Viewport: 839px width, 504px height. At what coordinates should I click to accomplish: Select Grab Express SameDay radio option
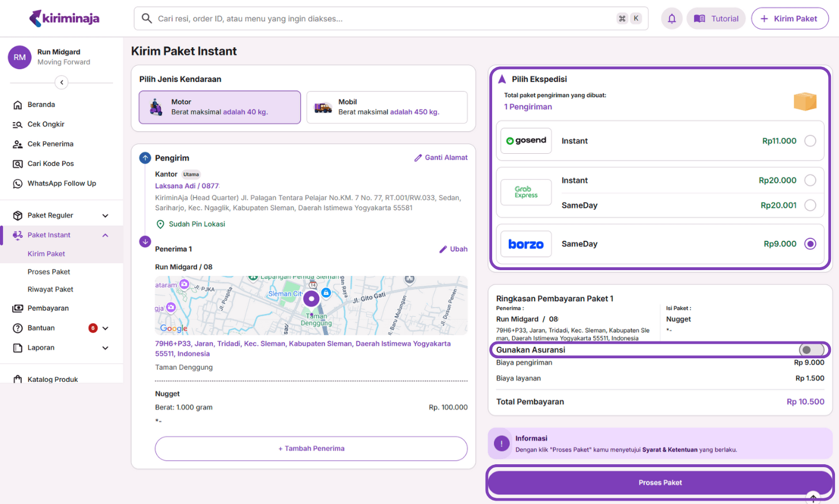click(810, 206)
